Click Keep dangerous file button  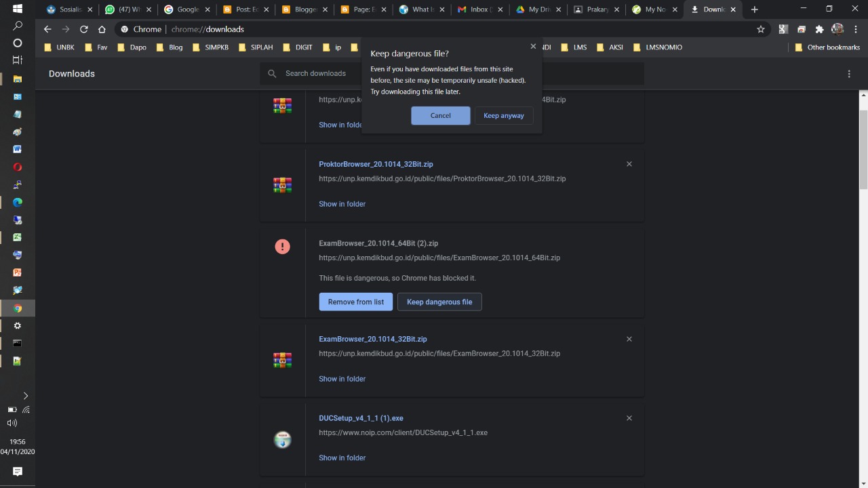(439, 302)
